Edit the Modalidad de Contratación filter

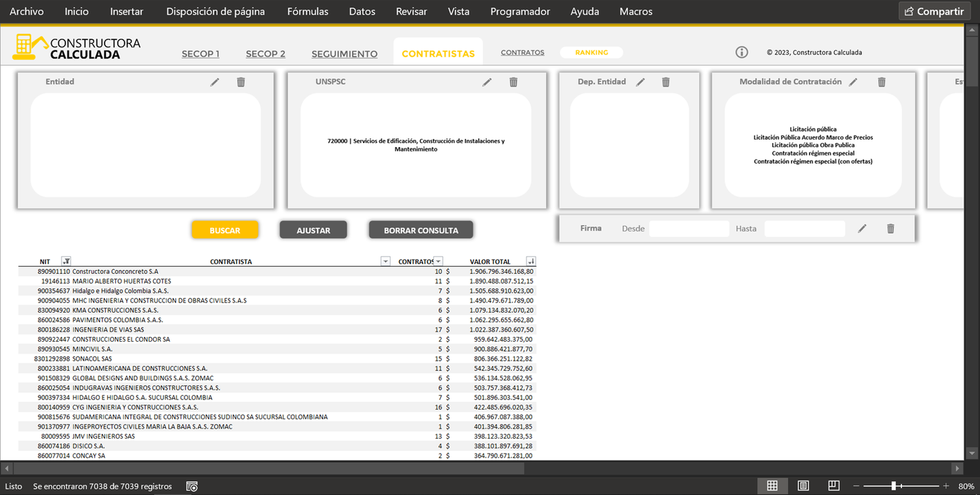[x=853, y=82]
